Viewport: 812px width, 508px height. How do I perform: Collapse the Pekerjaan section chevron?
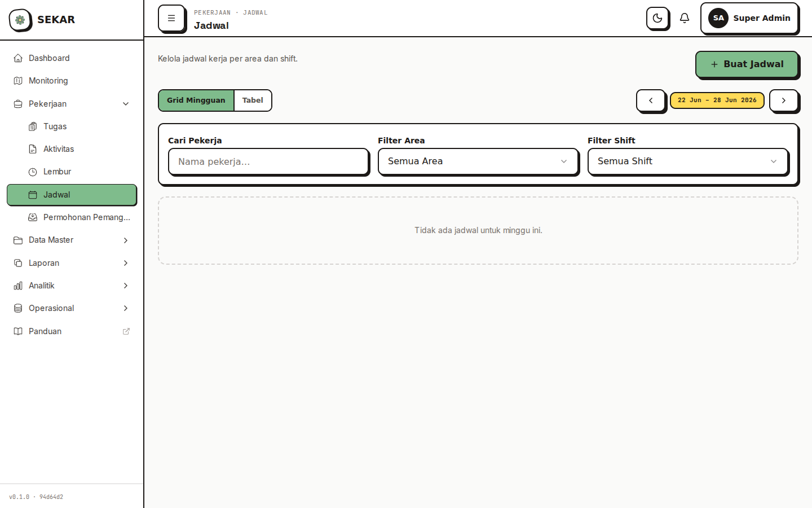[126, 104]
